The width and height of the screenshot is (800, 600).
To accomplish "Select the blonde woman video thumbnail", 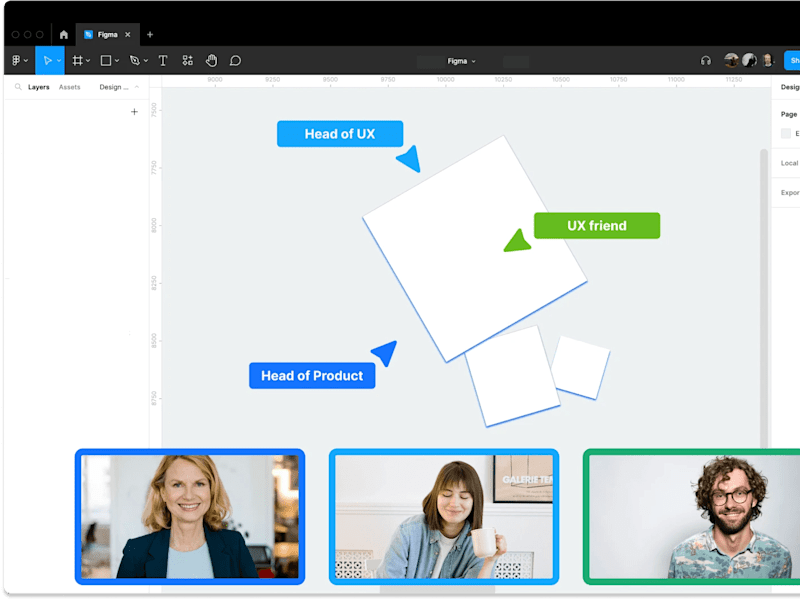I will pos(190,517).
